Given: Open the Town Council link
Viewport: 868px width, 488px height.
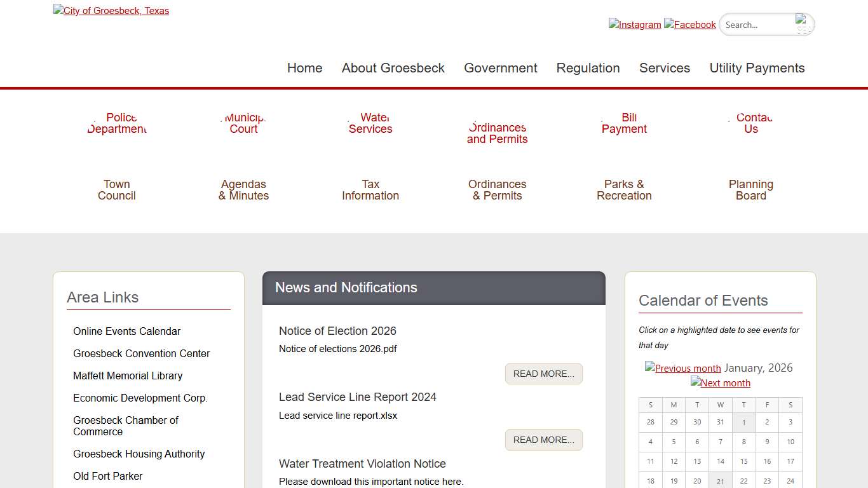Looking at the screenshot, I should [x=117, y=190].
